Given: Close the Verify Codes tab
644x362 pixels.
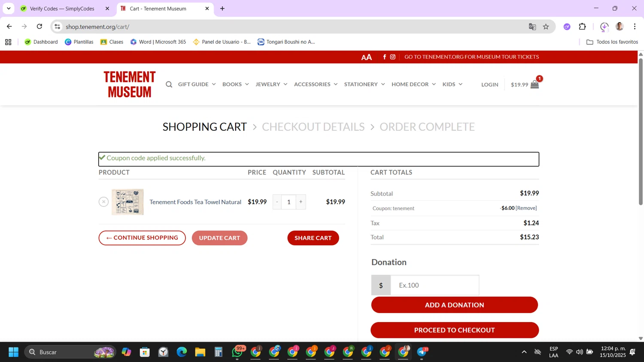Looking at the screenshot, I should (x=107, y=9).
